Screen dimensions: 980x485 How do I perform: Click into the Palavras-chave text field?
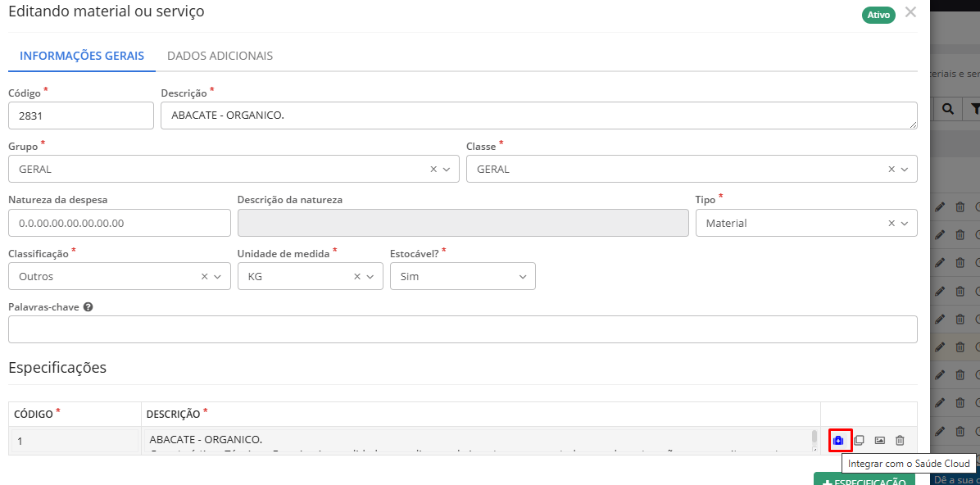click(x=462, y=329)
